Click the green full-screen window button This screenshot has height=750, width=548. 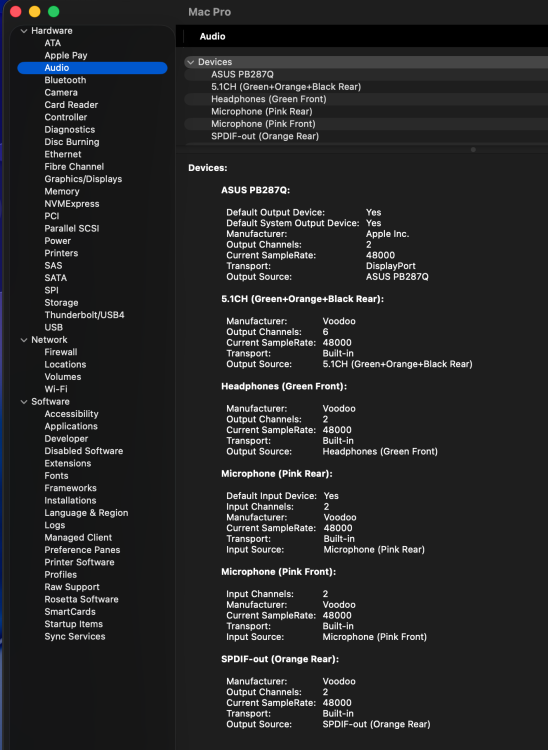[54, 11]
